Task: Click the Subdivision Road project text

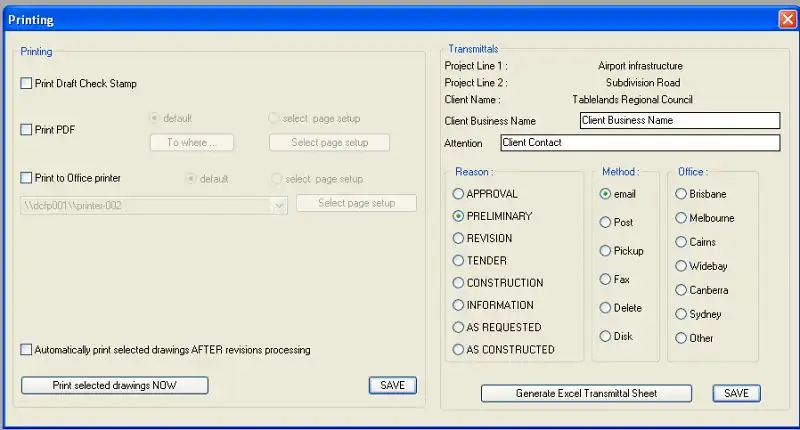Action: coord(643,83)
